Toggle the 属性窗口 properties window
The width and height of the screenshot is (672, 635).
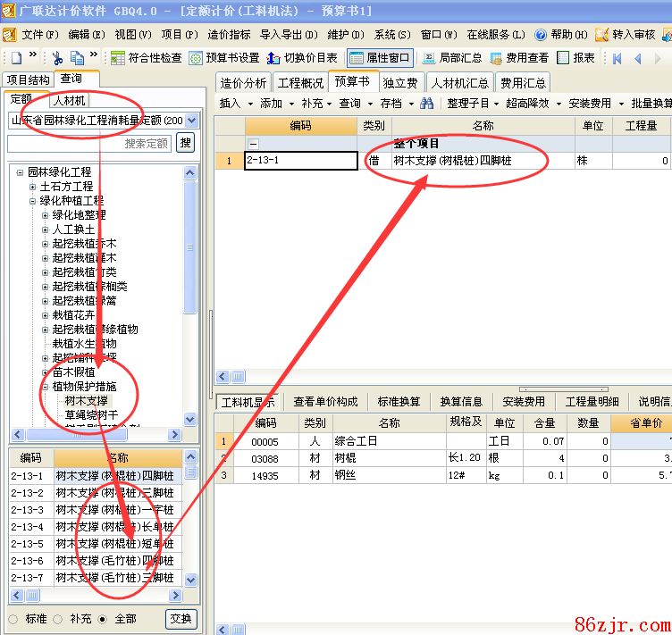[380, 58]
